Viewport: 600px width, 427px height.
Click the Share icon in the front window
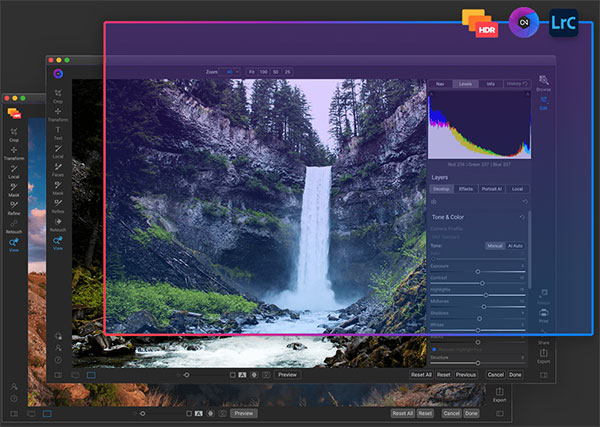pyautogui.click(x=543, y=336)
